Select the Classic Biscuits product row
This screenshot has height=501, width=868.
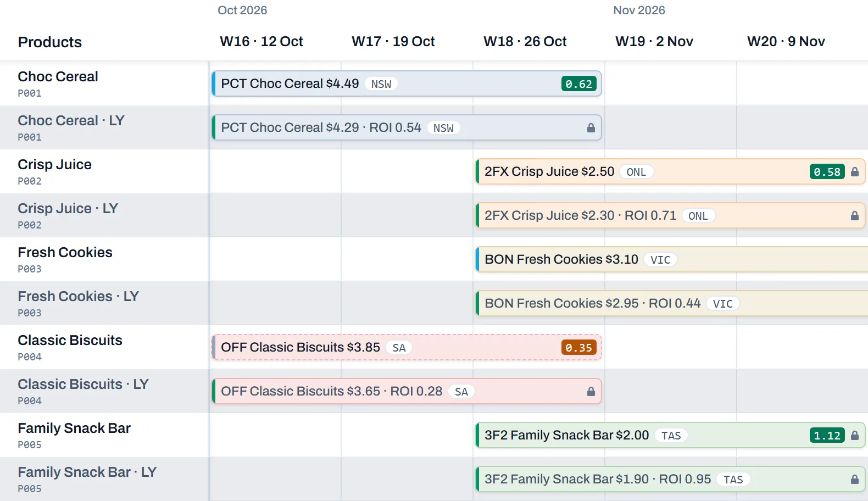coord(104,347)
